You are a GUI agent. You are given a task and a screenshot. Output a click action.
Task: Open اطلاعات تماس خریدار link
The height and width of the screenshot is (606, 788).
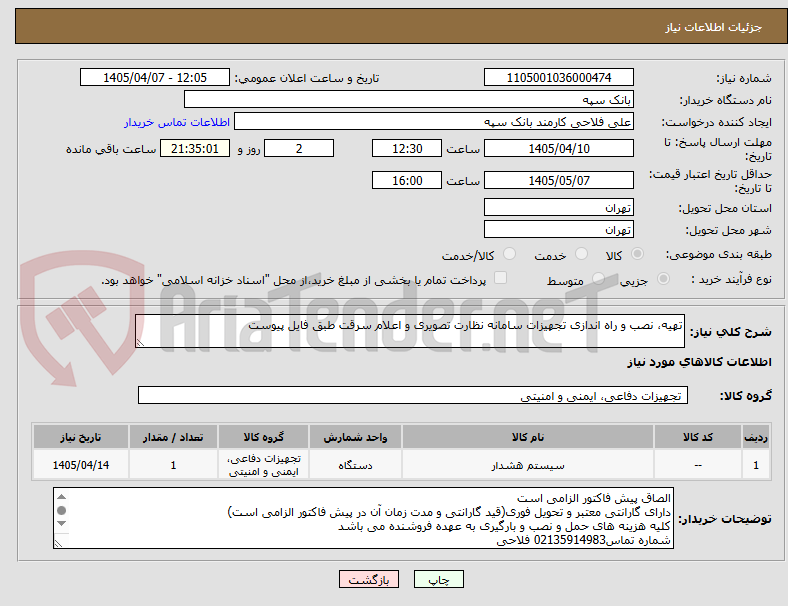tap(177, 122)
